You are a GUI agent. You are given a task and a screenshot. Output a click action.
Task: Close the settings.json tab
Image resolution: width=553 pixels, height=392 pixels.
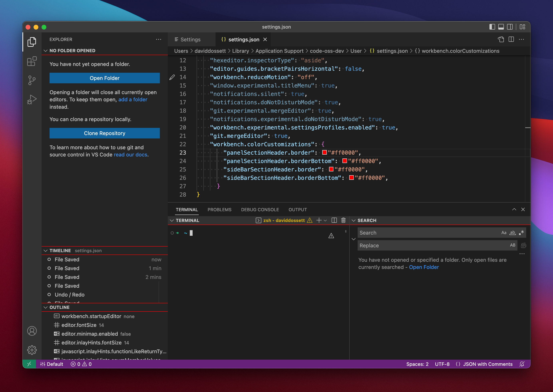tap(265, 39)
